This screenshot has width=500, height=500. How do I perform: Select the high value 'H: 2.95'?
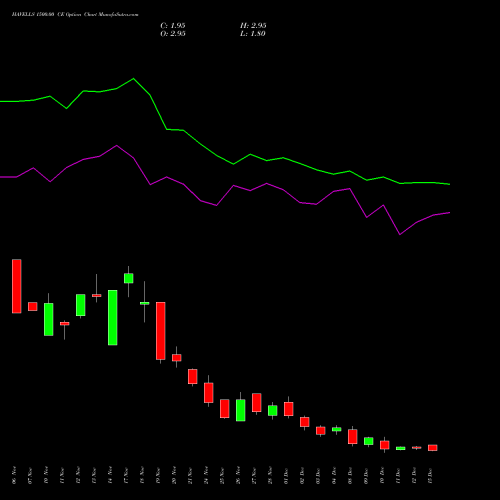(253, 26)
